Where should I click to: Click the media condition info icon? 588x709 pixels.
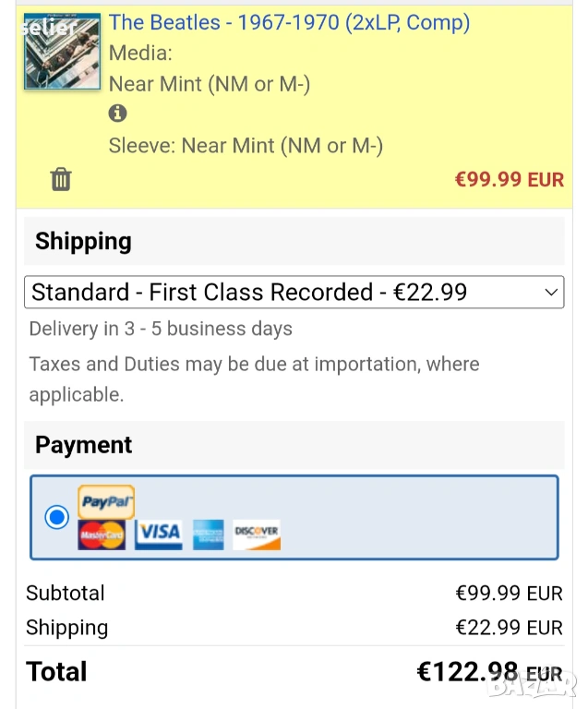[x=117, y=114]
